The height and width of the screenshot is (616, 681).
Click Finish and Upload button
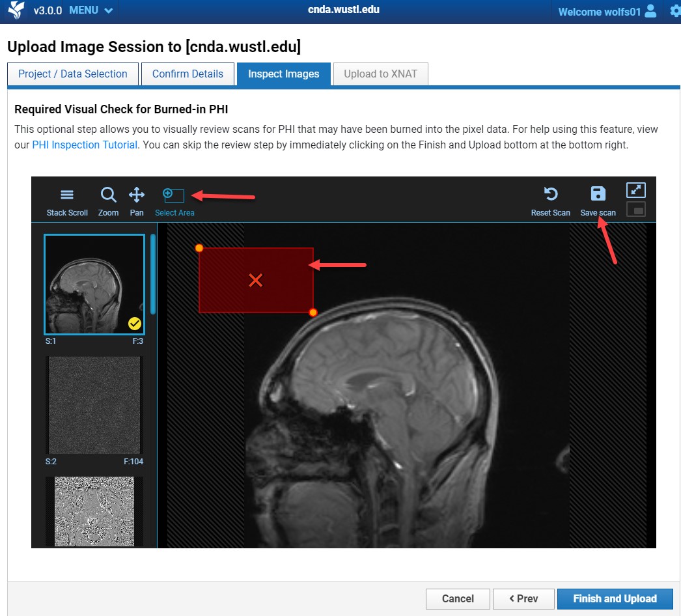point(615,599)
